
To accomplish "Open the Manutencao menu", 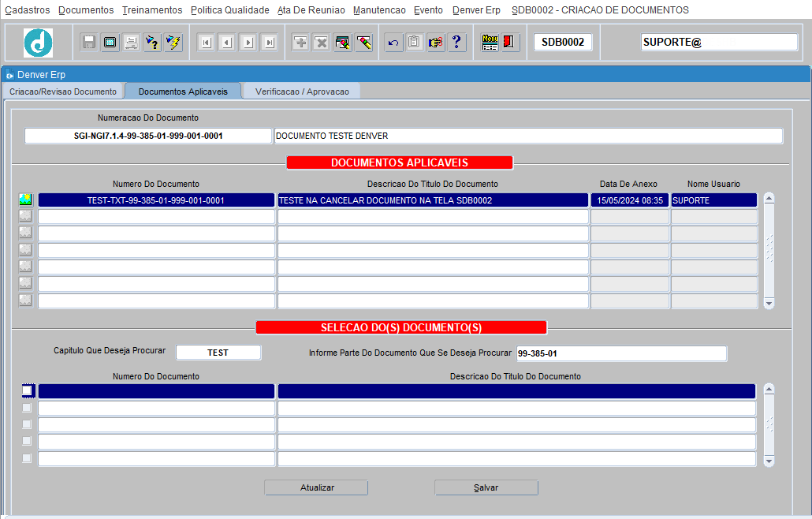I will tap(379, 9).
